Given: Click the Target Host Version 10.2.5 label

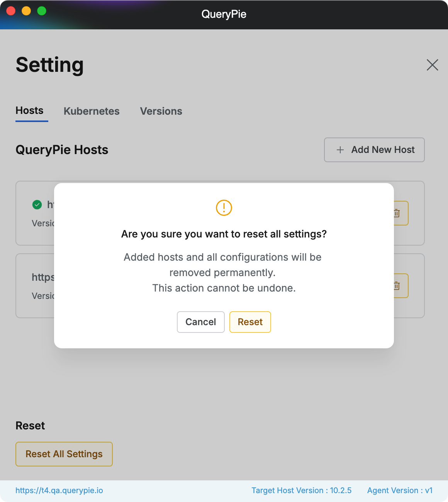Looking at the screenshot, I should 301,490.
